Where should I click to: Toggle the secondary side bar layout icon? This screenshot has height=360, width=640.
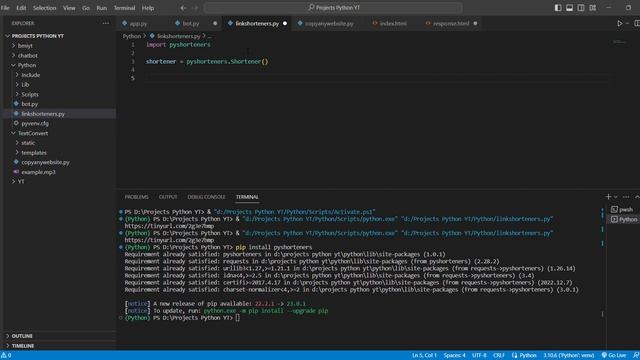coord(581,8)
